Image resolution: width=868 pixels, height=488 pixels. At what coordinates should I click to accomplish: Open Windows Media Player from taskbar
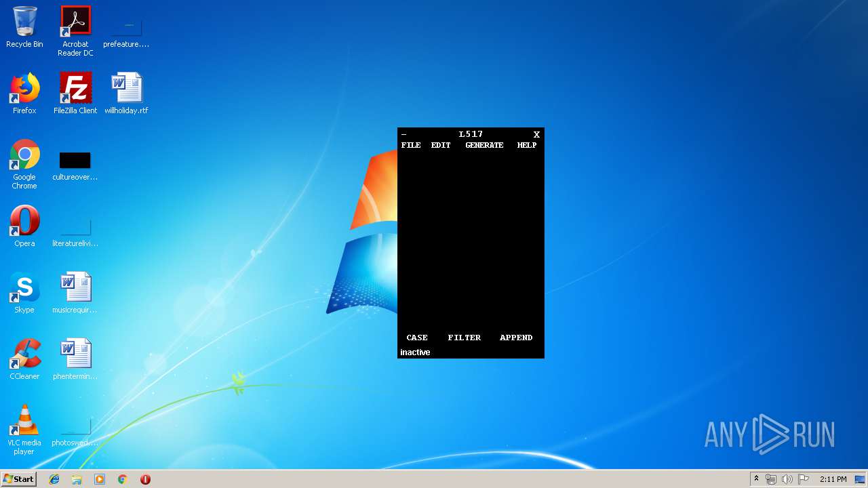tap(100, 479)
